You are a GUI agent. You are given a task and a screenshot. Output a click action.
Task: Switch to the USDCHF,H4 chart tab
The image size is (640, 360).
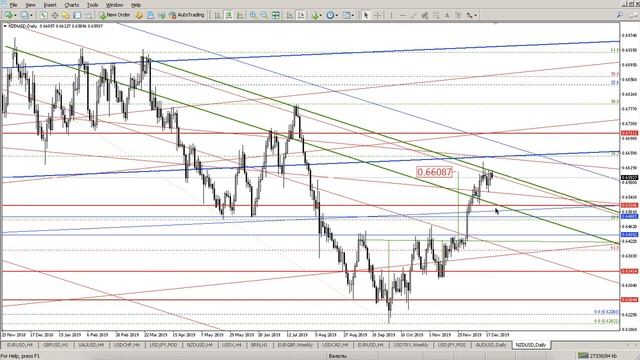point(127,345)
